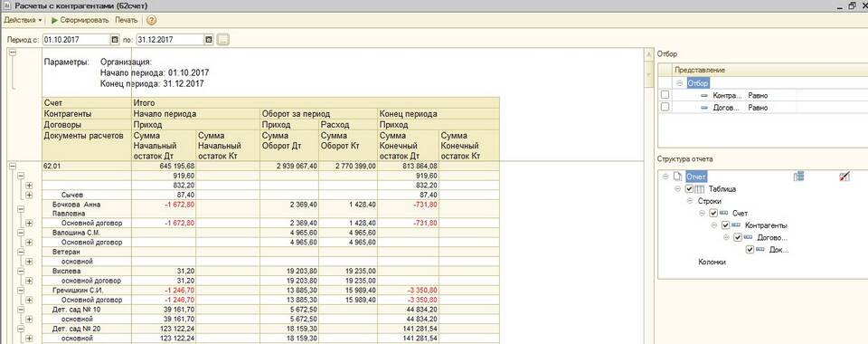
Task: Open the help question mark icon
Action: click(151, 21)
